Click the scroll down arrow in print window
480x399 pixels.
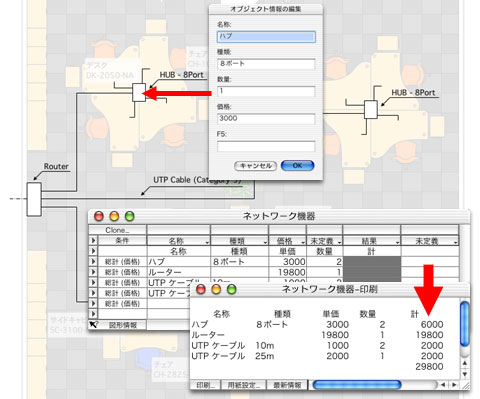(x=465, y=374)
